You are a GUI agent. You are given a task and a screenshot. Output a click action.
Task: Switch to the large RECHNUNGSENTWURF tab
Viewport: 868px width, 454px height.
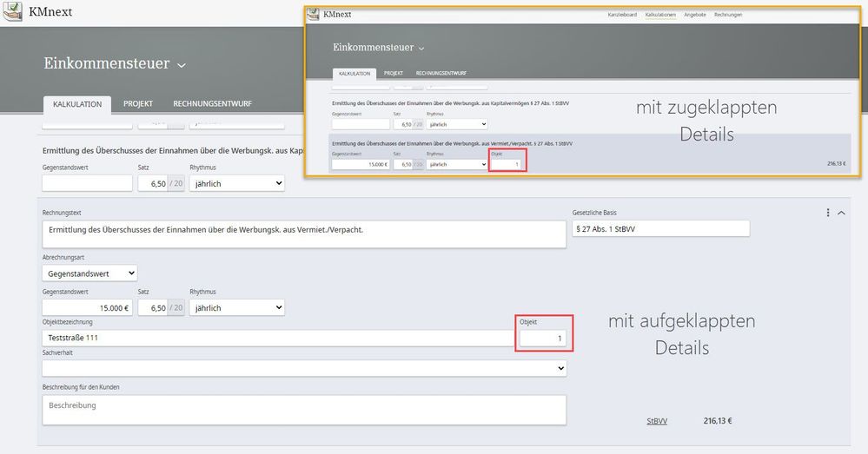click(x=213, y=104)
